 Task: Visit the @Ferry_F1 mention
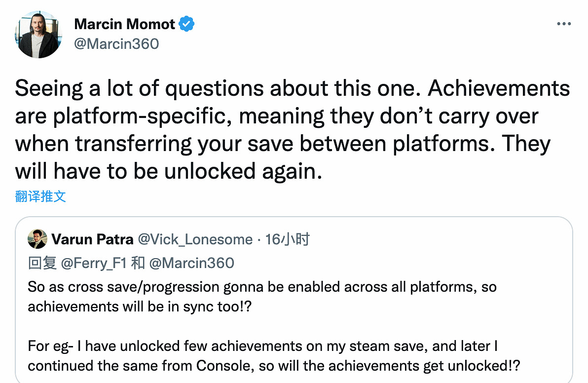[x=94, y=263]
